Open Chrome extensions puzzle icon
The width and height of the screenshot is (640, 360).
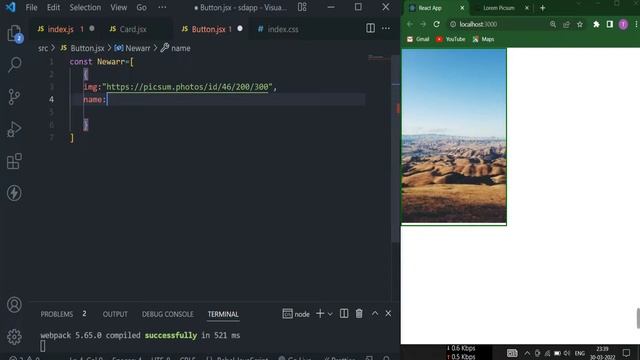pos(596,24)
